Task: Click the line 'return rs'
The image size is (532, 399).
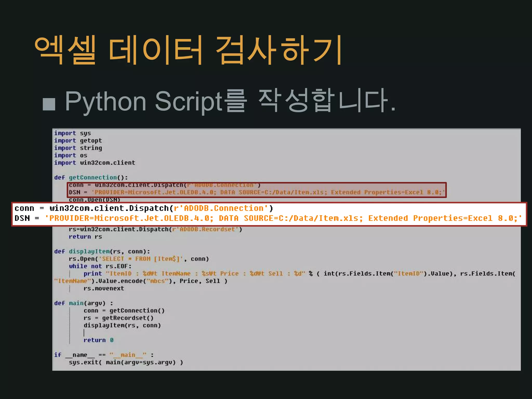Action: [x=85, y=237]
